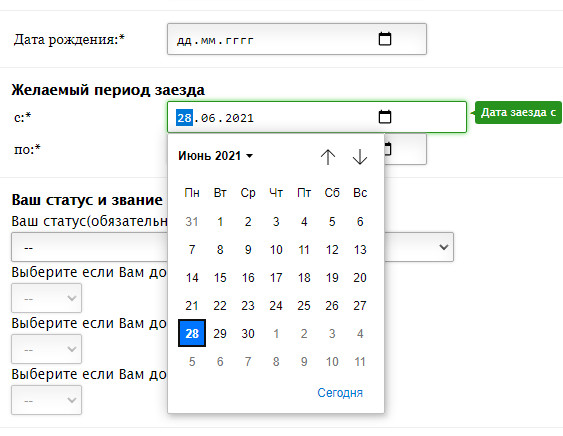Select June 21 in calendar
The height and width of the screenshot is (436, 563).
(x=192, y=305)
